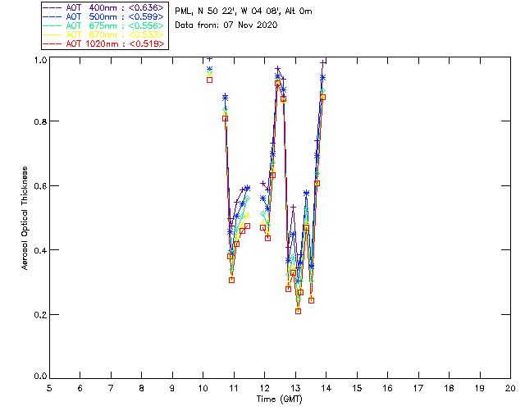Click the AOT 500nm legend entry
The width and height of the screenshot is (525, 420).
coord(104,16)
